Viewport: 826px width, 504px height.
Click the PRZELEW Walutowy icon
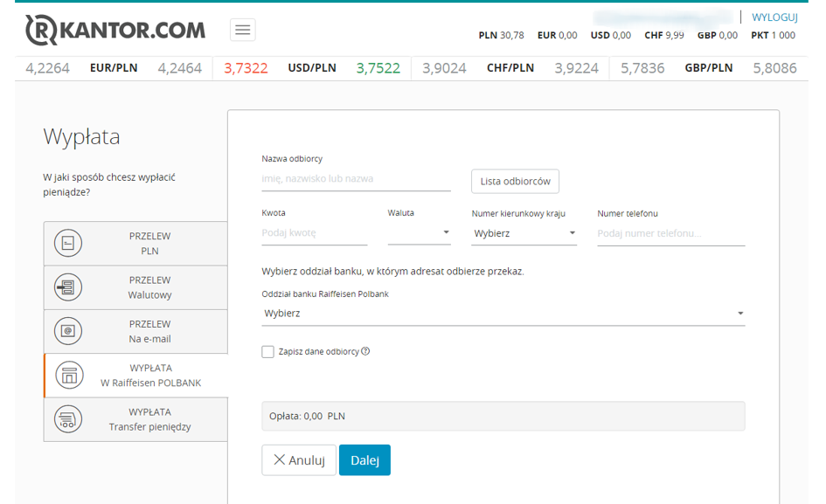point(68,287)
